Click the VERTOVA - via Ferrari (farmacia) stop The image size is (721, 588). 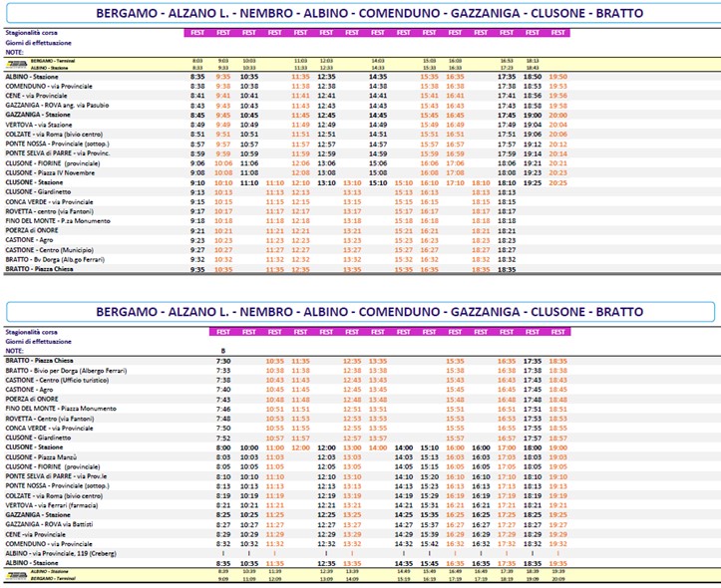[52, 505]
